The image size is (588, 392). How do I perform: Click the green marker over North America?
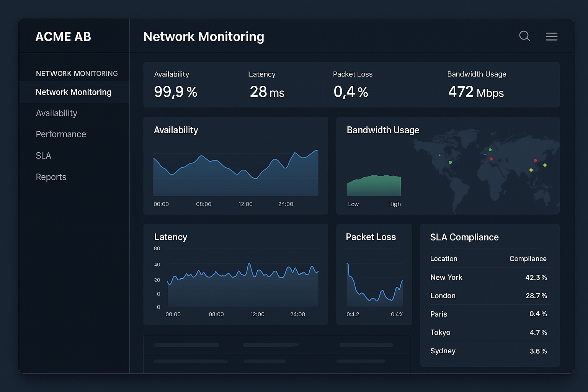tap(451, 162)
